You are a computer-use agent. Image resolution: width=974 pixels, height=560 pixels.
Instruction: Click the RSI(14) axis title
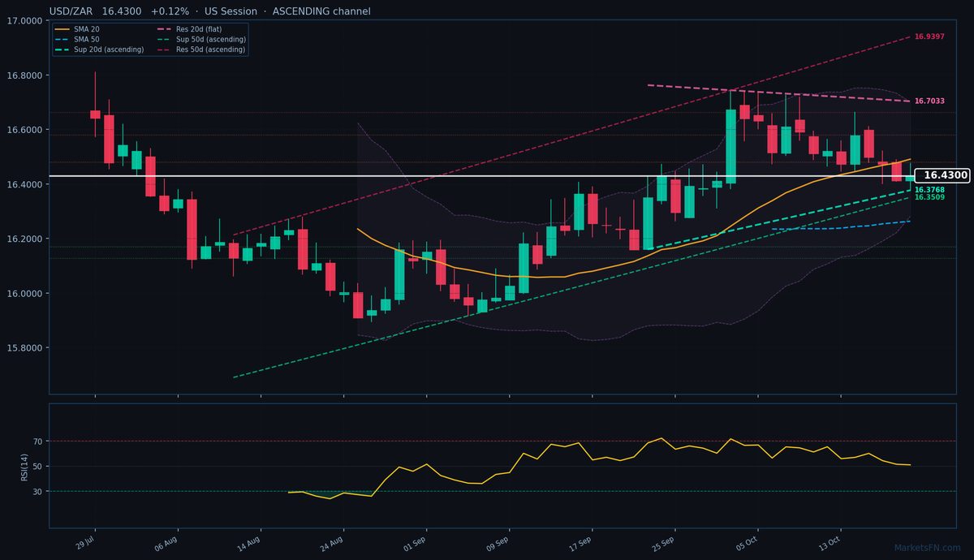(25, 466)
